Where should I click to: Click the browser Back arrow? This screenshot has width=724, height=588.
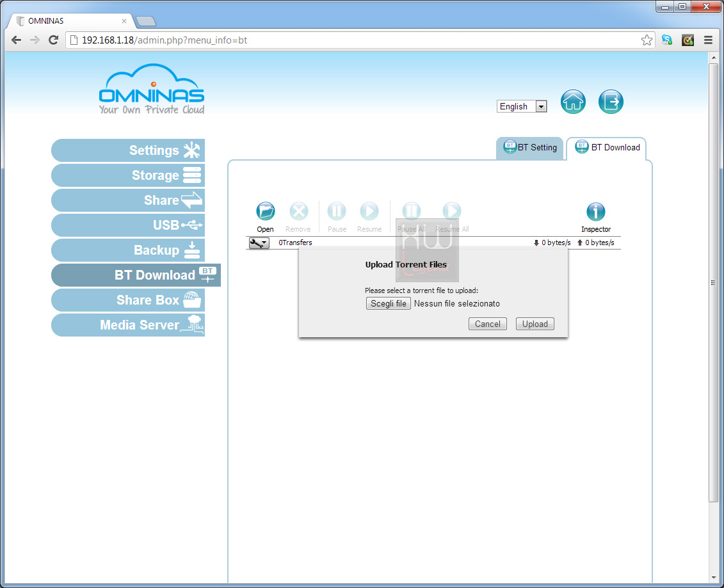16,40
